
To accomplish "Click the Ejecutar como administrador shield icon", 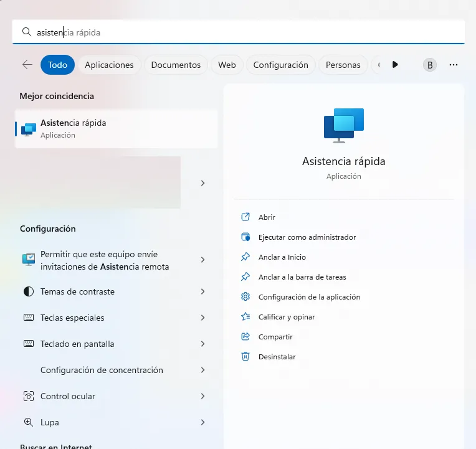I will [x=245, y=237].
